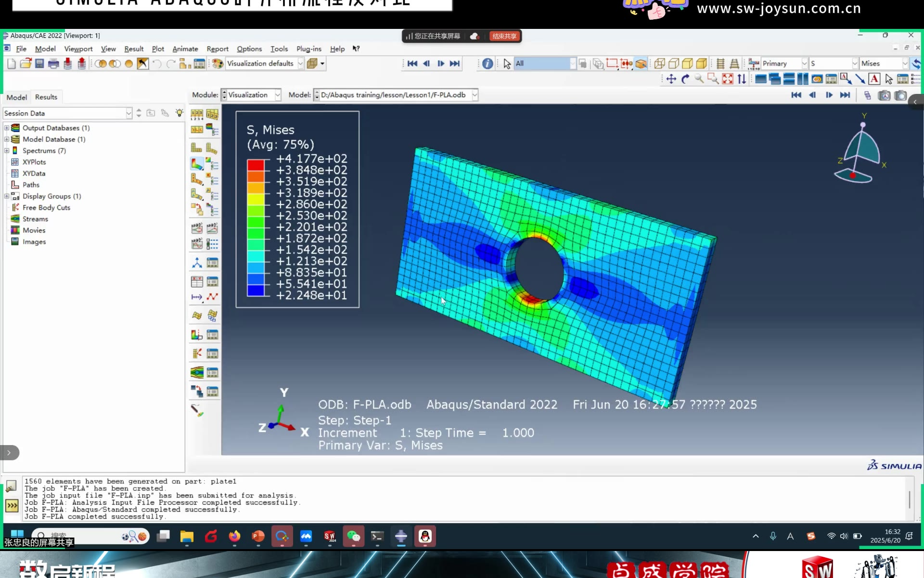Plot deformed shape icon

[x=212, y=147]
